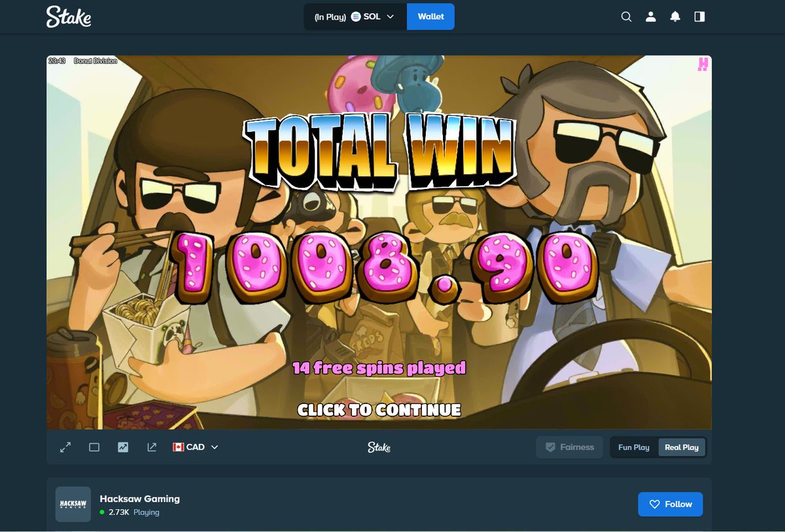Image resolution: width=785 pixels, height=532 pixels.
Task: Select the CLICK TO CONTINUE text in game
Action: point(379,410)
